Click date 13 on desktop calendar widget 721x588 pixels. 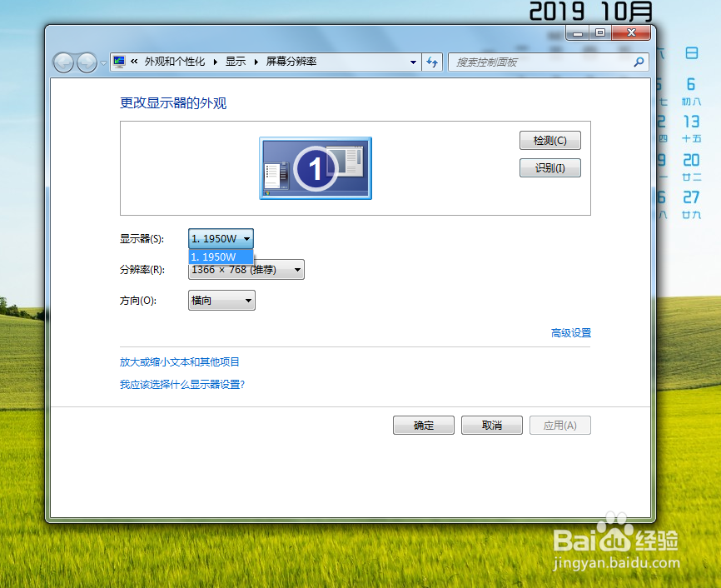[691, 122]
